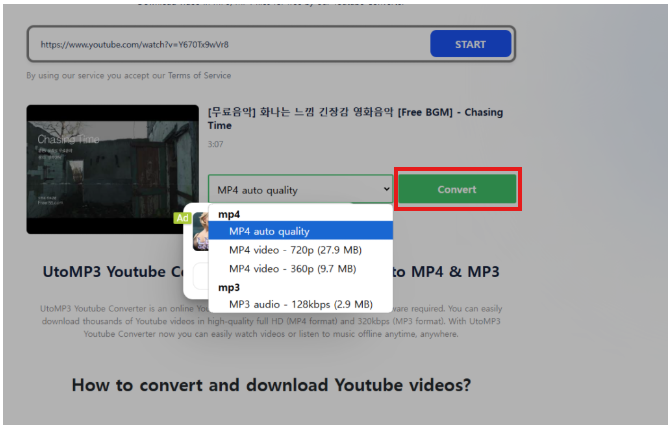Open the MP4 auto quality format dropdown
668x425 pixels.
coord(300,190)
